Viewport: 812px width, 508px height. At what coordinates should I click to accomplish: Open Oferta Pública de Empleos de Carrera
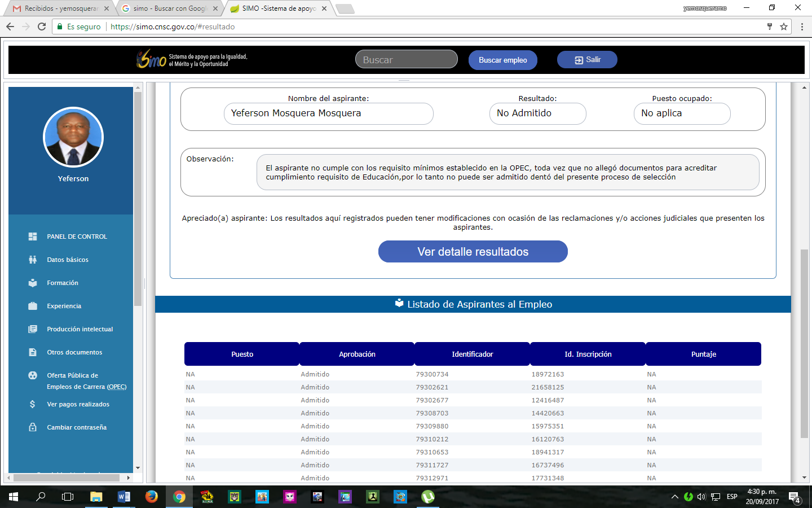tap(86, 381)
